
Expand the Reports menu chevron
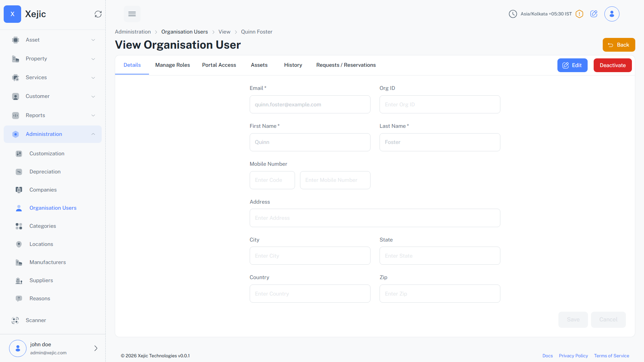click(93, 115)
